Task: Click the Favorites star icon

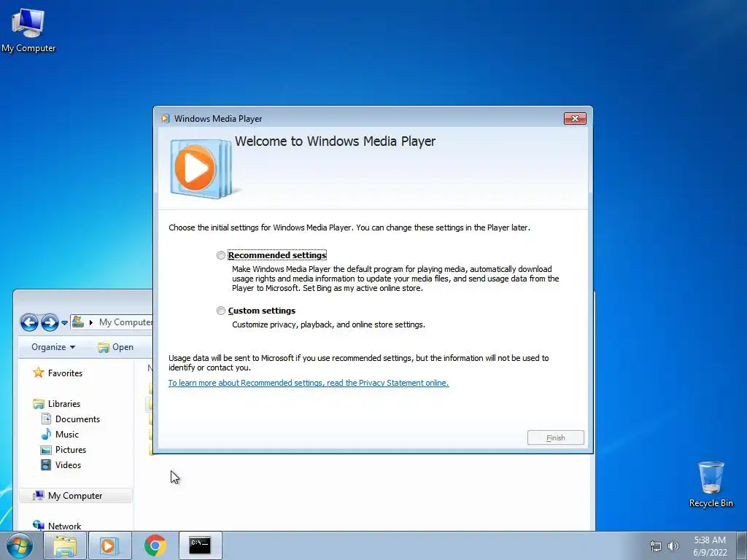Action: [x=38, y=373]
